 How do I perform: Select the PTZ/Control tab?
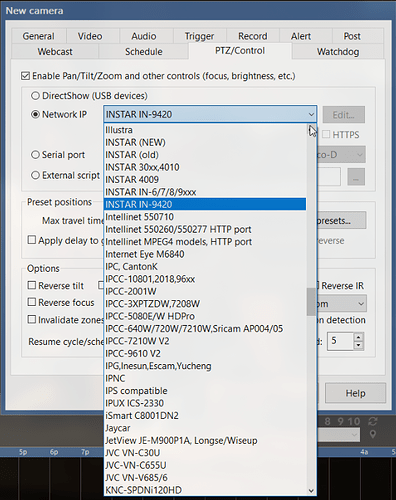pos(240,51)
